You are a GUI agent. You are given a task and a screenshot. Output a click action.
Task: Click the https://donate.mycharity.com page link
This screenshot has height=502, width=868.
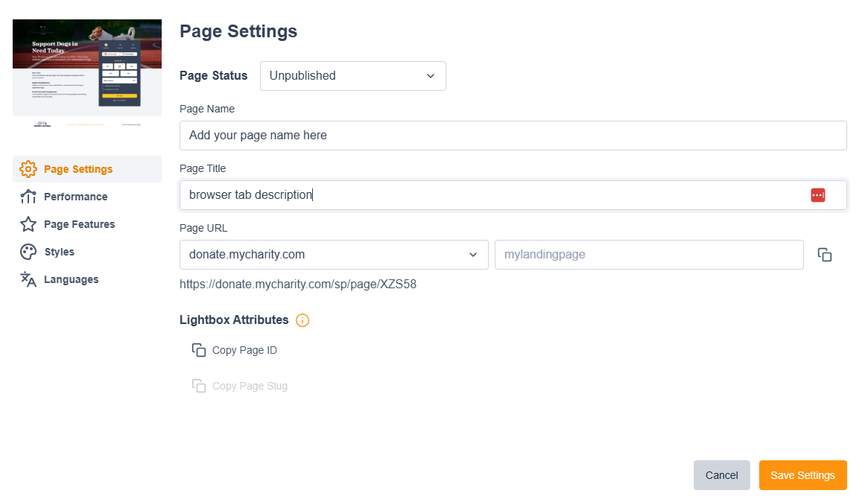297,284
